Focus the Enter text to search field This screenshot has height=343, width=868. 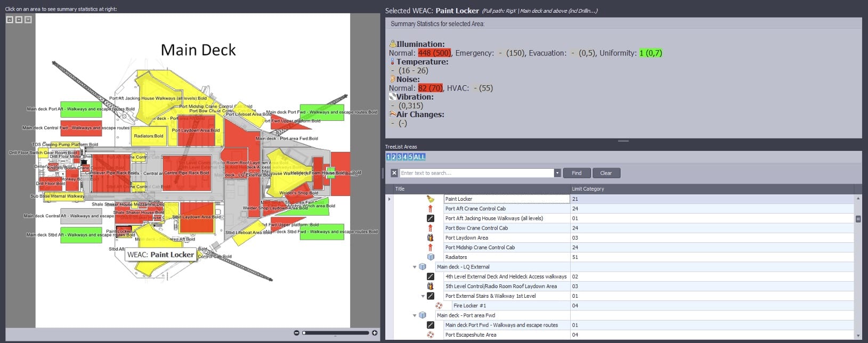pyautogui.click(x=476, y=173)
